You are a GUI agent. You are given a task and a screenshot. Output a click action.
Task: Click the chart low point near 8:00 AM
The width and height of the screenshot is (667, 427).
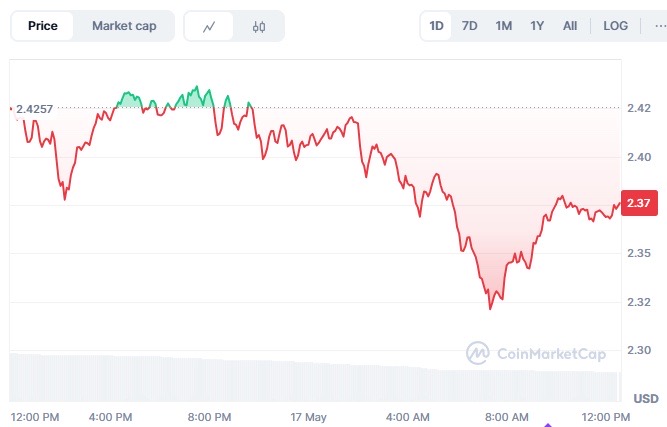(x=490, y=308)
